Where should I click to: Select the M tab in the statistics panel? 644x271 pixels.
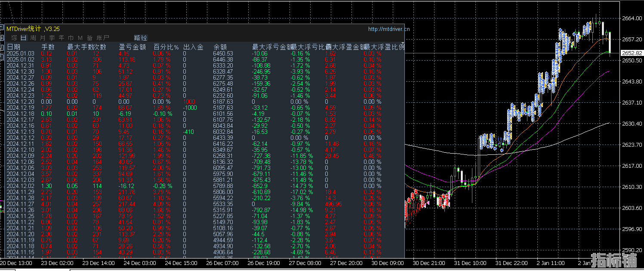pos(80,38)
